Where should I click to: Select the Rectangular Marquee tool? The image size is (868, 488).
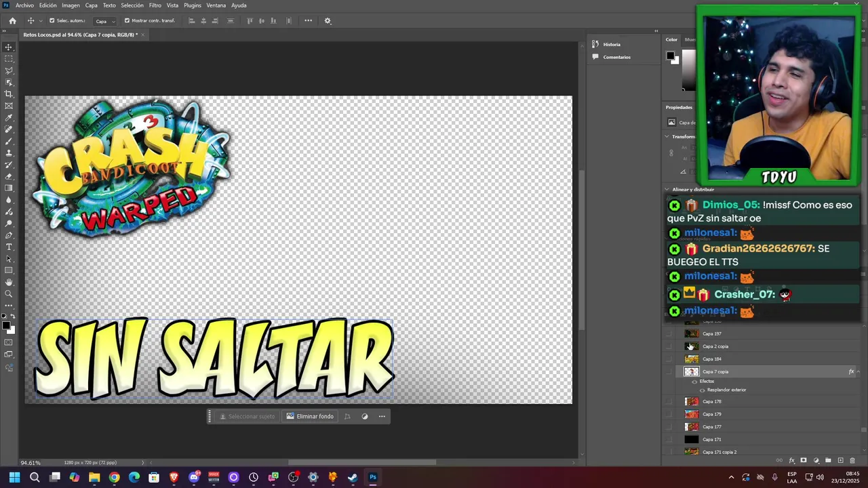pyautogui.click(x=9, y=58)
